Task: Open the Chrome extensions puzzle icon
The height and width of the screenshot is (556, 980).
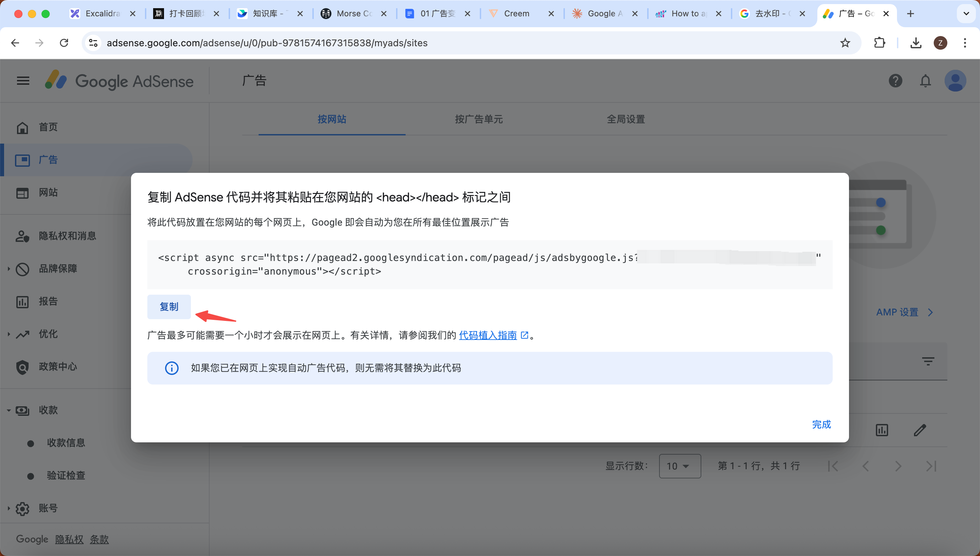Action: (x=880, y=43)
